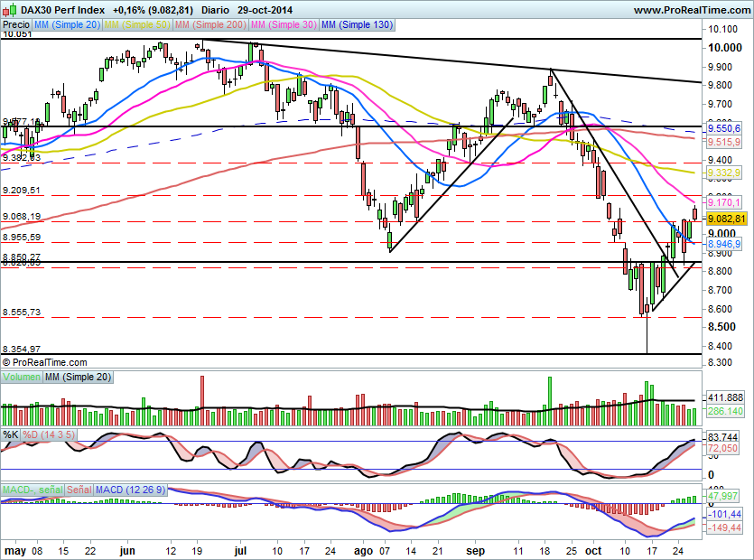Image resolution: width=754 pixels, height=560 pixels.
Task: Click the 8.555,73 level label
Action: (x=22, y=313)
